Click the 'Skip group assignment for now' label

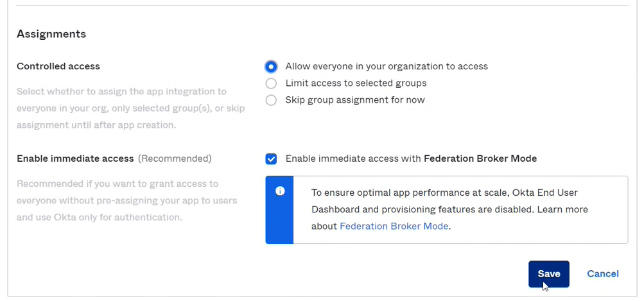[354, 100]
